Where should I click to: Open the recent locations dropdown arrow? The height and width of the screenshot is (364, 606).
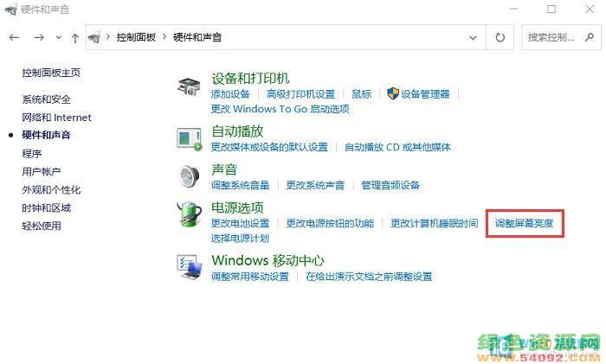pos(58,37)
